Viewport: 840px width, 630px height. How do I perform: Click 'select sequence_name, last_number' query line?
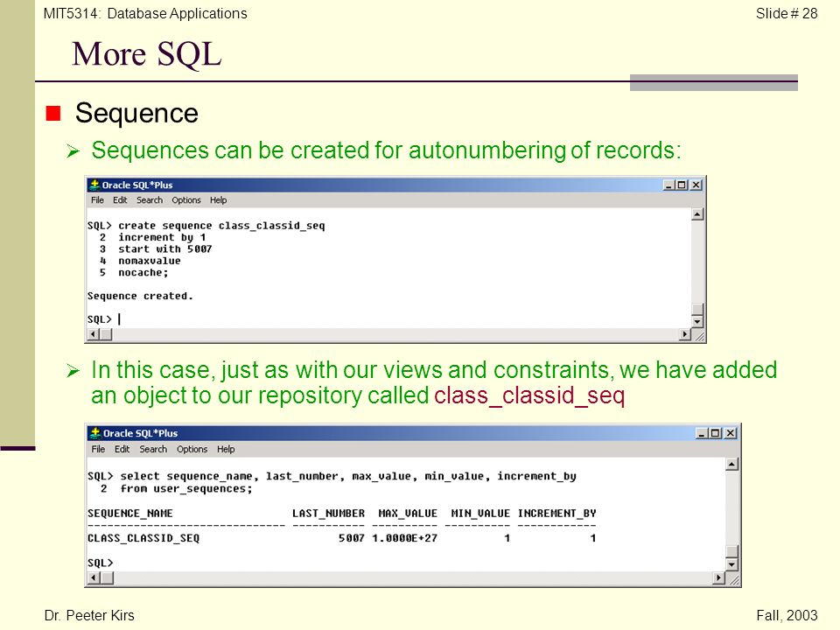[348, 476]
